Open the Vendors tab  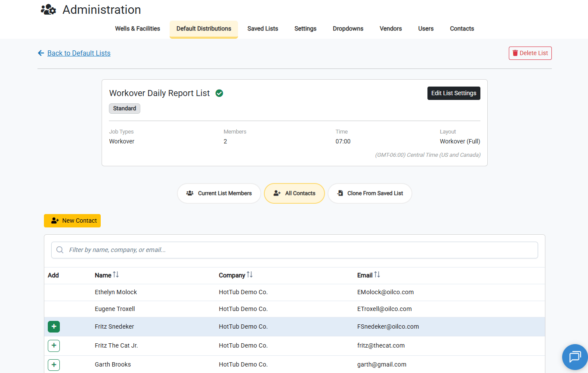click(391, 29)
